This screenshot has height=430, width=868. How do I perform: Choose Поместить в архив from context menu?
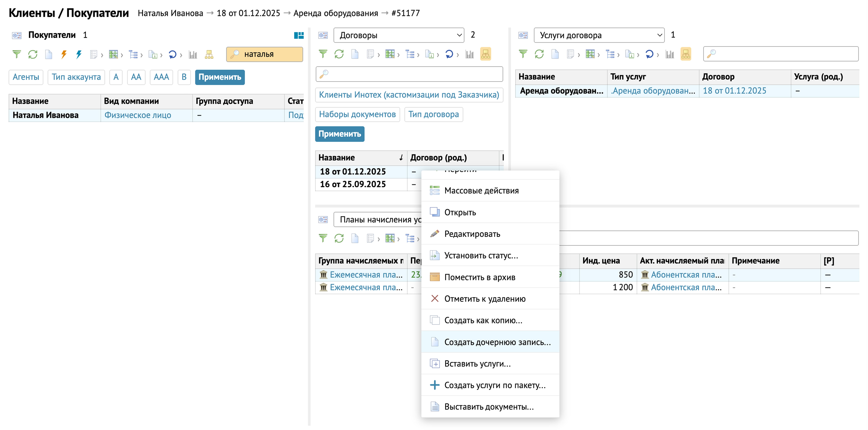[x=479, y=277]
